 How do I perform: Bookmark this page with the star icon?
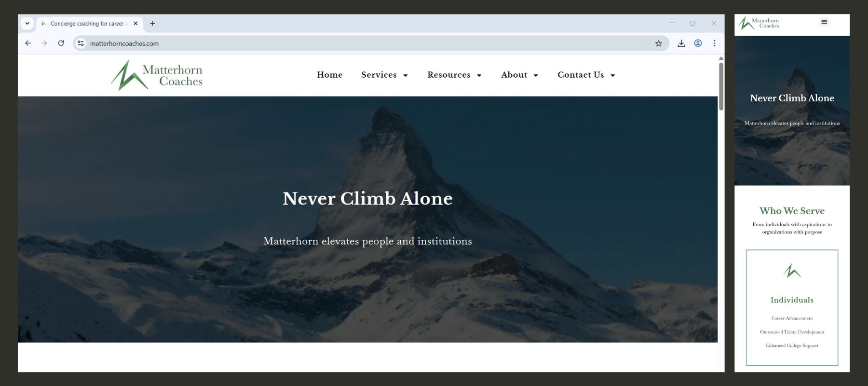tap(658, 43)
